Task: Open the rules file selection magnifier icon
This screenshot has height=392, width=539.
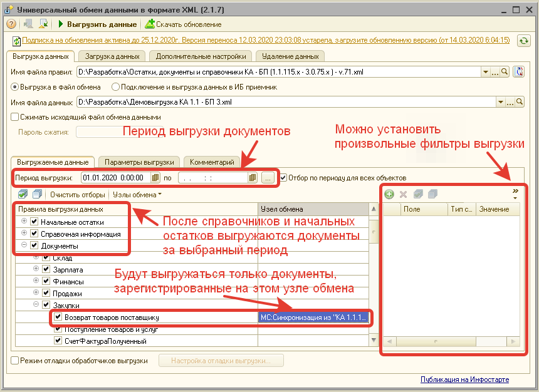Action: (x=505, y=71)
